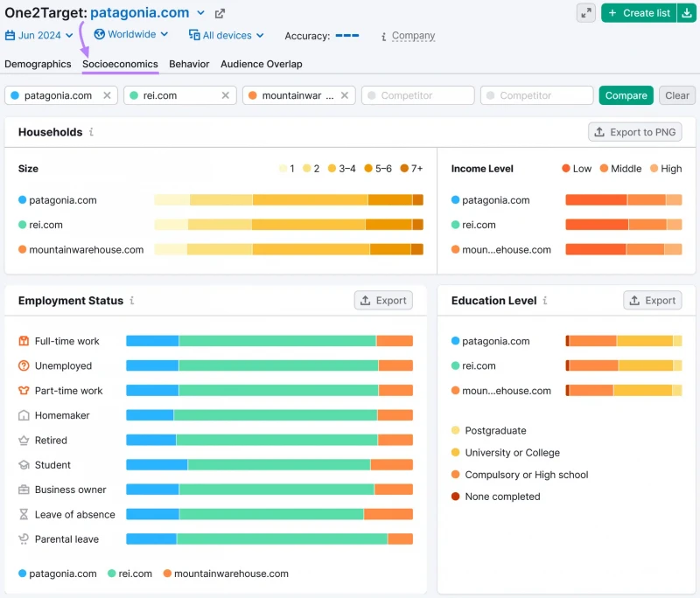Click the Business owner briefcase icon
Image resolution: width=700 pixels, height=598 pixels.
coord(24,490)
